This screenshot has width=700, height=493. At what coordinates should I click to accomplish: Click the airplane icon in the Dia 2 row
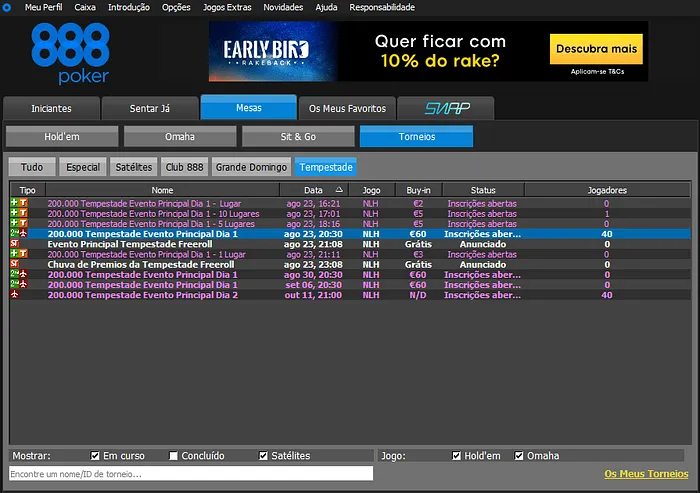click(x=14, y=295)
